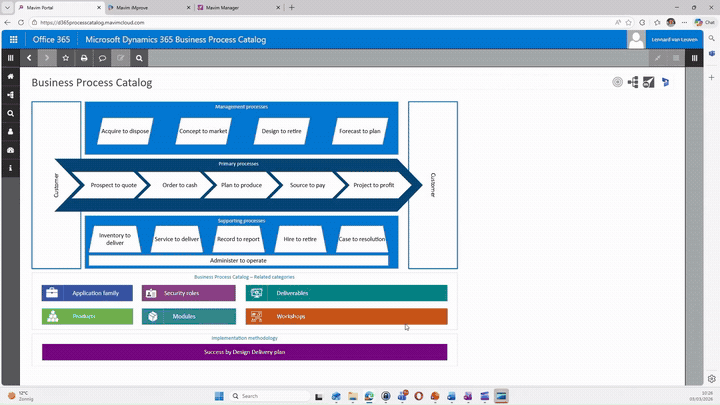Open the Acquire to dispose process
The width and height of the screenshot is (720, 405).
[x=125, y=131]
